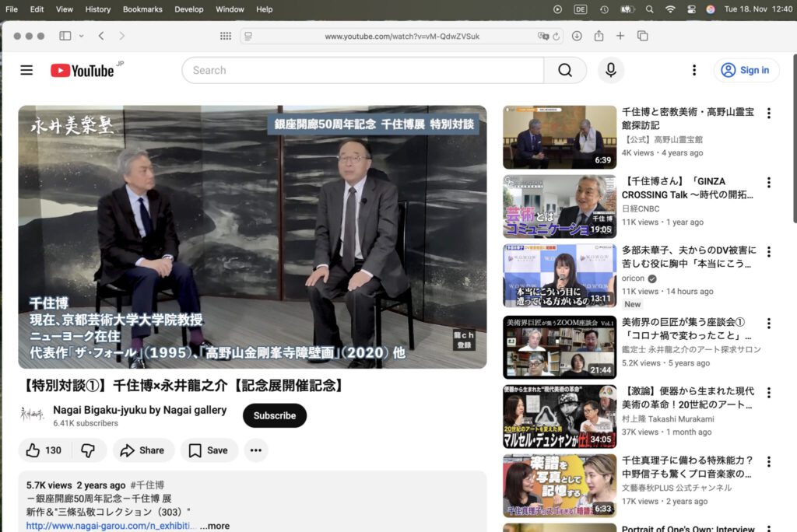This screenshot has height=532, width=797.
Task: Like the video with thumbs up
Action: click(44, 450)
